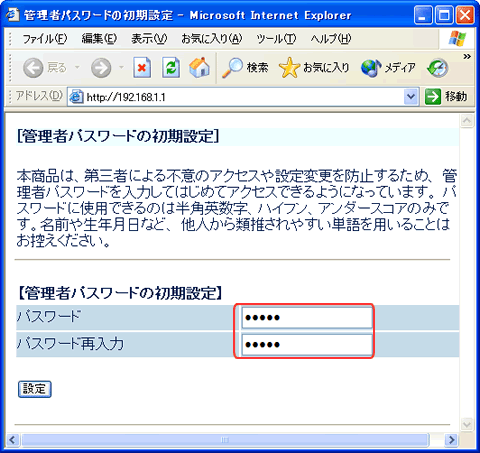Click the アドレス(D) label

click(x=39, y=96)
